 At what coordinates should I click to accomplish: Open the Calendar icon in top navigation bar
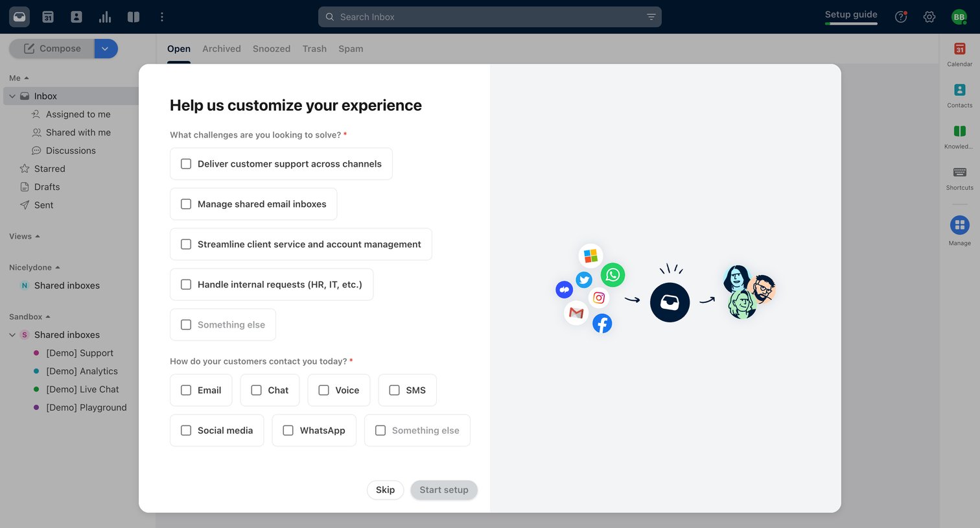(x=48, y=17)
